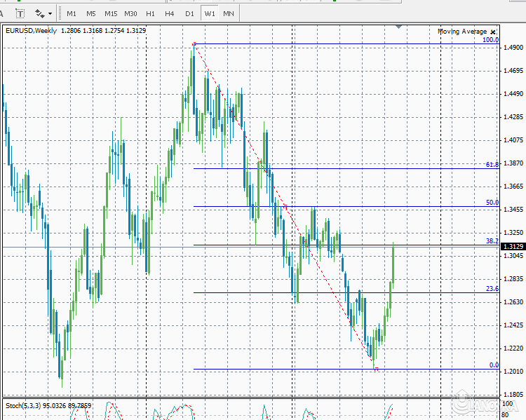Image resolution: width=526 pixels, height=420 pixels.
Task: Click the Moving Average expert label
Action: click(461, 32)
